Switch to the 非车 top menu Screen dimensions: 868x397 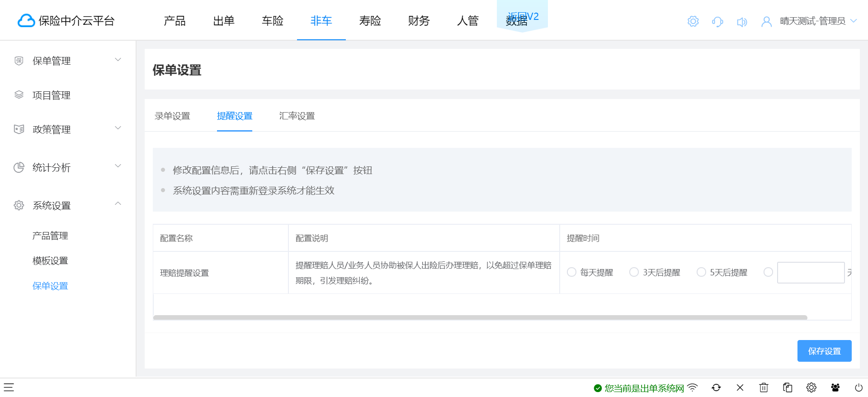[x=321, y=21]
